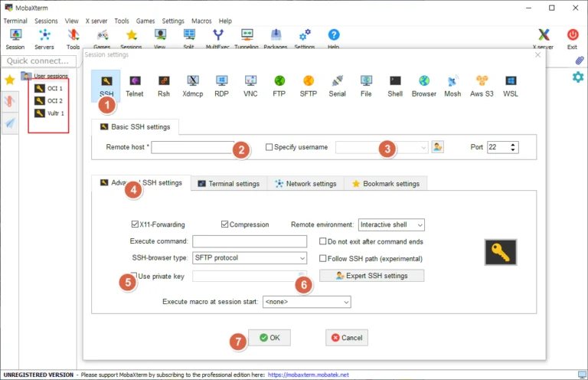
Task: Click the yellow star sidebar tab
Action: (x=10, y=80)
